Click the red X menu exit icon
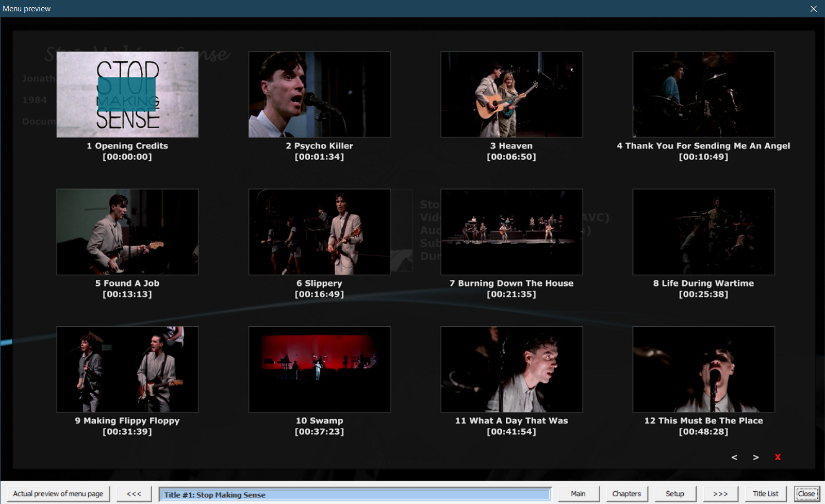825x504 pixels. click(x=778, y=458)
